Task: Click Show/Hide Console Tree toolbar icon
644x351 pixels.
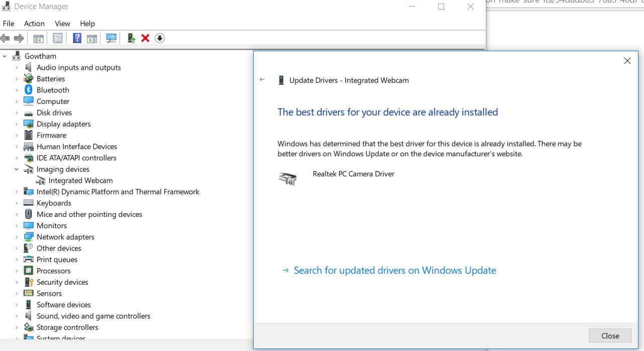Action: tap(38, 38)
